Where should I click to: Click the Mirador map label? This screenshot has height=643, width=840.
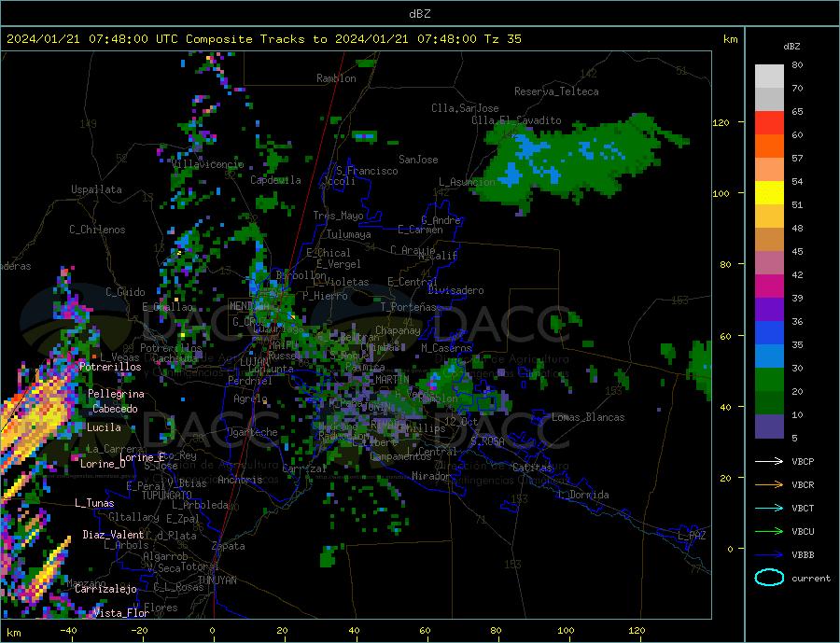point(430,476)
